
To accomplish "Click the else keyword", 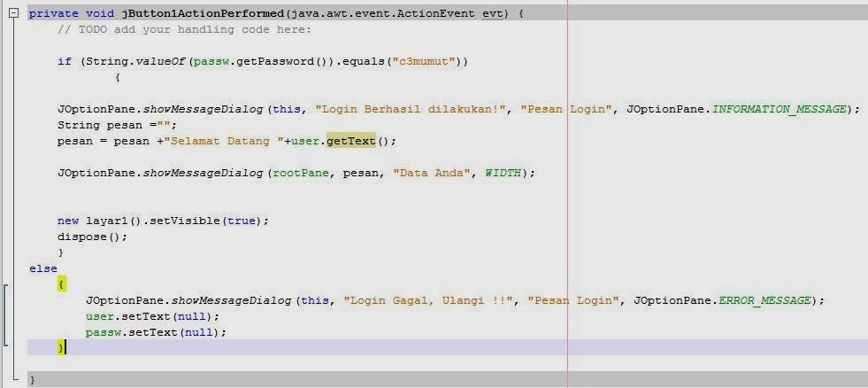I will tap(43, 268).
